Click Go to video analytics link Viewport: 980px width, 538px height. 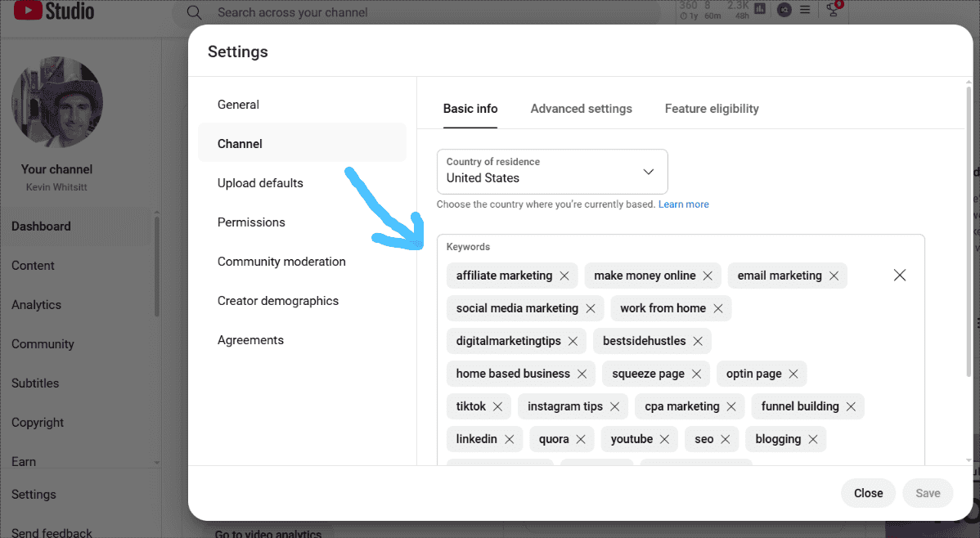click(268, 534)
